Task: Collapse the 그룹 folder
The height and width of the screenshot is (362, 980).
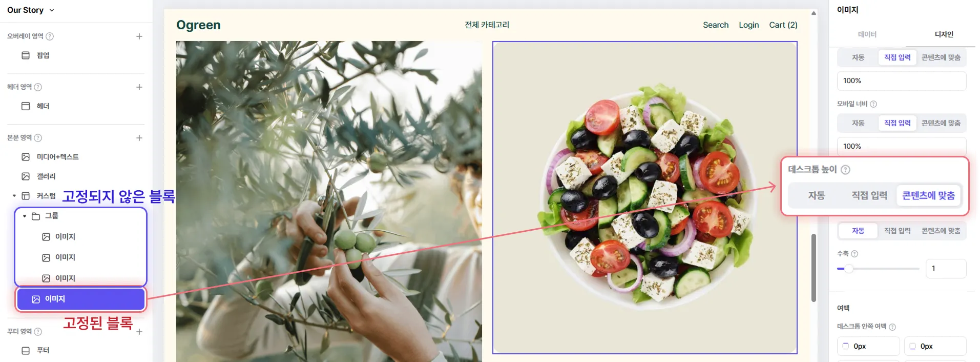Action: coord(25,216)
